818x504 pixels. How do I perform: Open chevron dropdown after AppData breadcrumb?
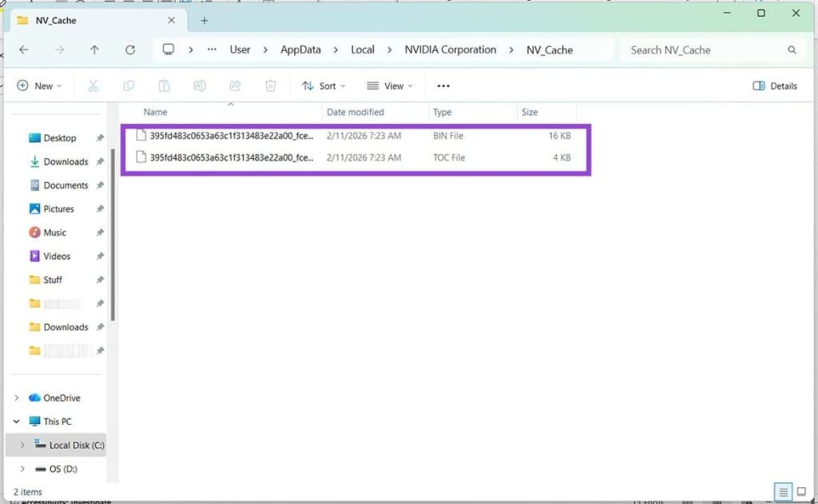coord(336,50)
